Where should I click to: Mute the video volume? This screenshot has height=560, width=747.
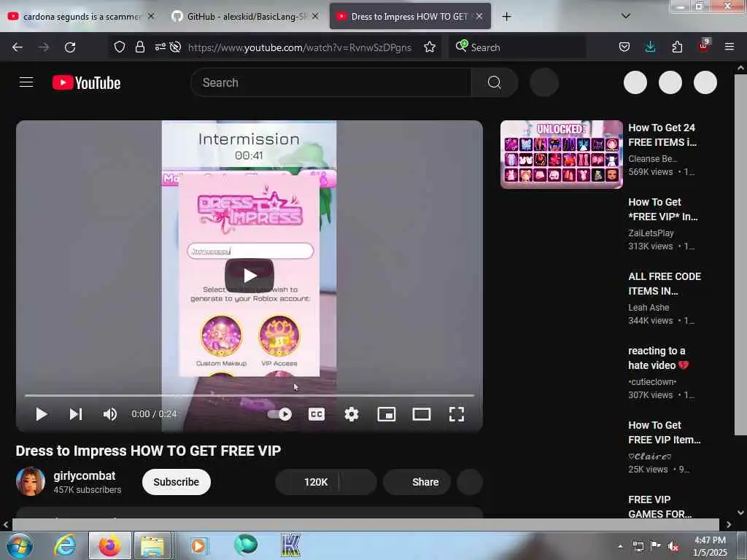(110, 414)
